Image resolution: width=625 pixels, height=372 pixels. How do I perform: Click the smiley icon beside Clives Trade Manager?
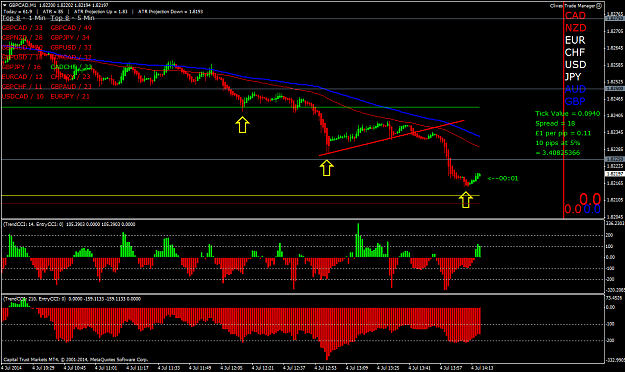[x=599, y=6]
